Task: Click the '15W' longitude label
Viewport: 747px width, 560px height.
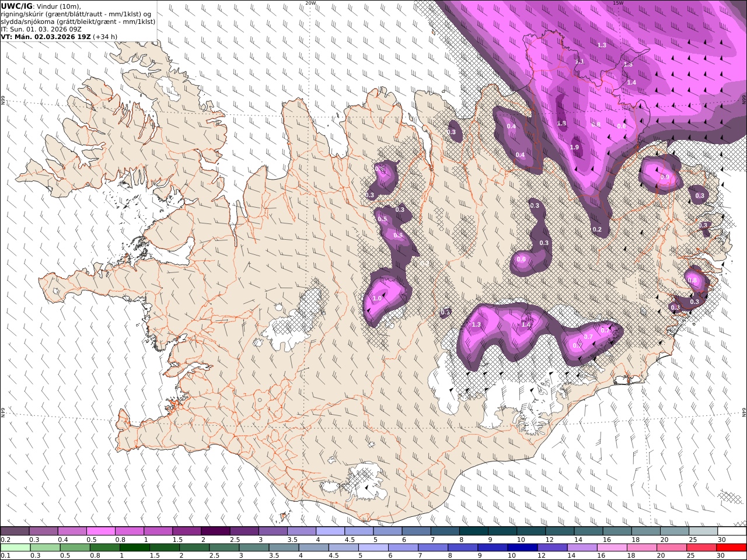Action: [x=618, y=3]
